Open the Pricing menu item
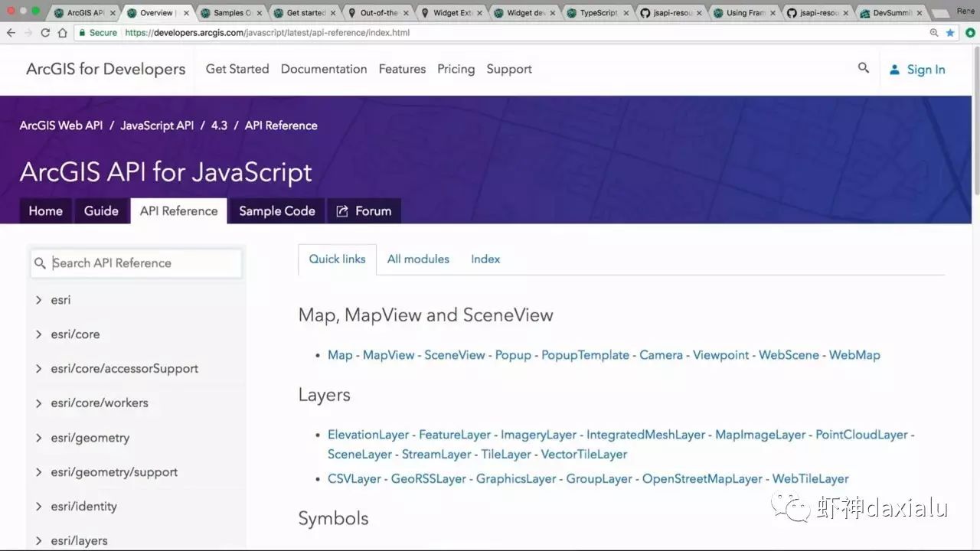 [x=456, y=69]
